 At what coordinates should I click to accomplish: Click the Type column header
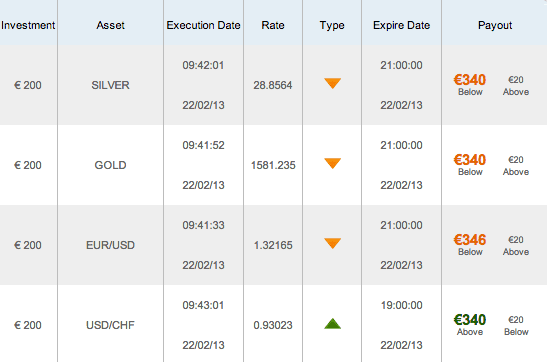[x=332, y=25]
